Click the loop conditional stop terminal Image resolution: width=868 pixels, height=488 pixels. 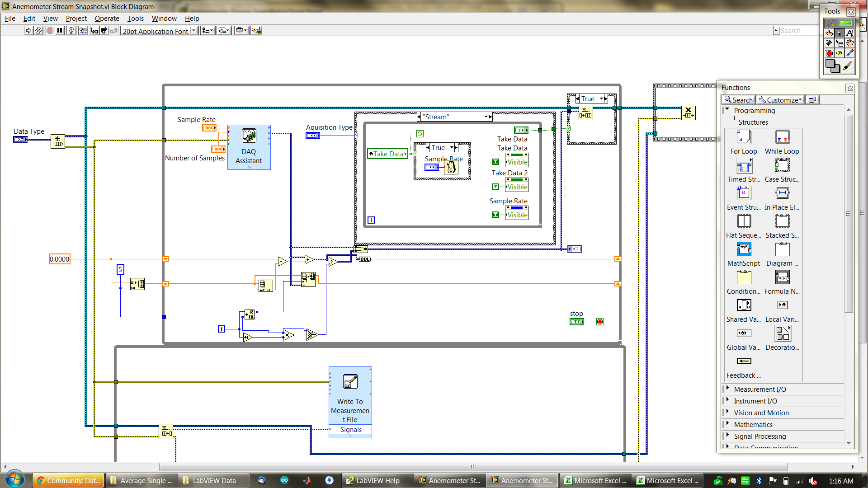600,322
